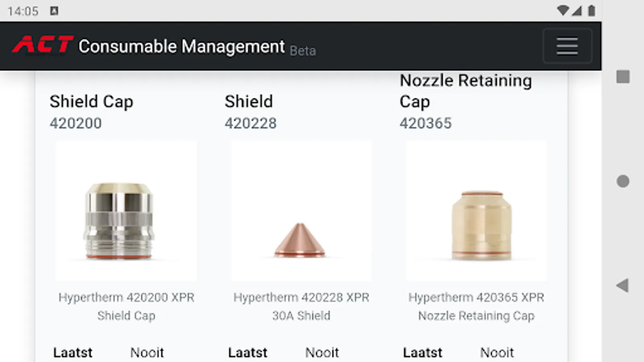Tap the Android home circle button
The image size is (644, 362).
tap(623, 181)
